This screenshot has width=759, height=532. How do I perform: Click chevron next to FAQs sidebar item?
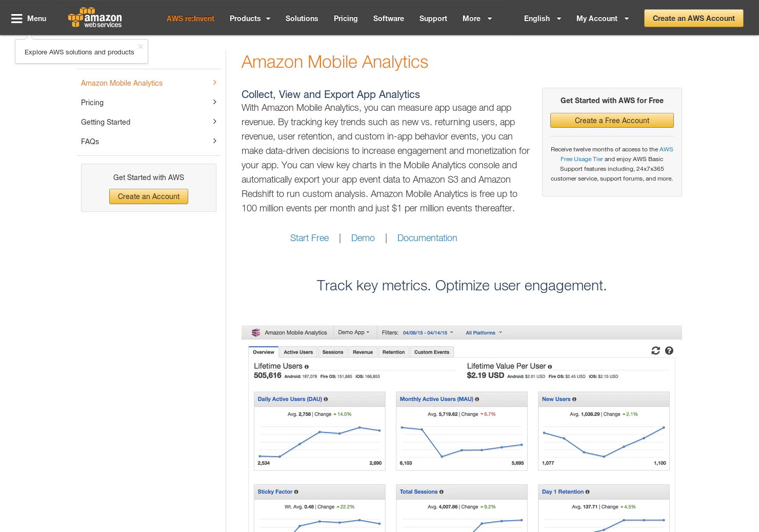click(214, 141)
